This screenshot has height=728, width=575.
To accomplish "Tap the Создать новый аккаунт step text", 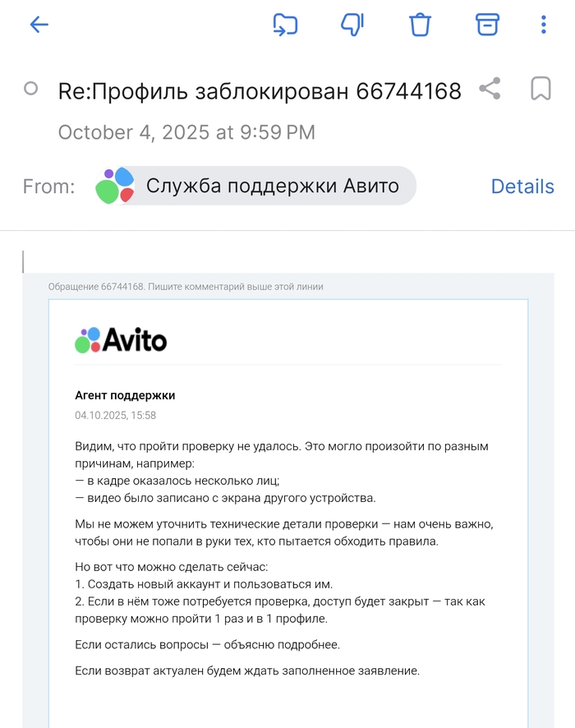I will (204, 584).
